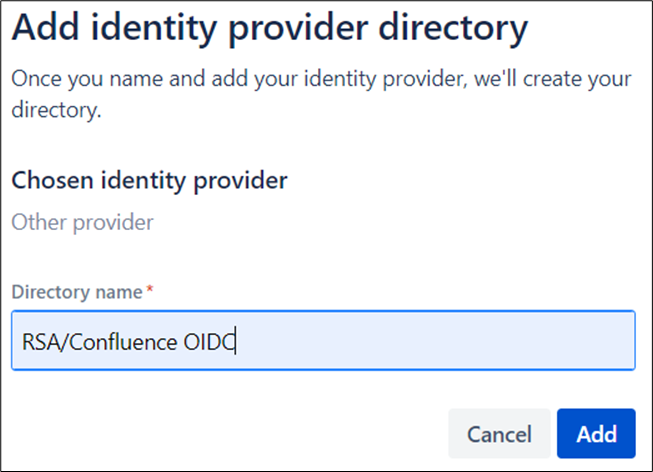Place cursor on "RSA" in the field

point(39,342)
